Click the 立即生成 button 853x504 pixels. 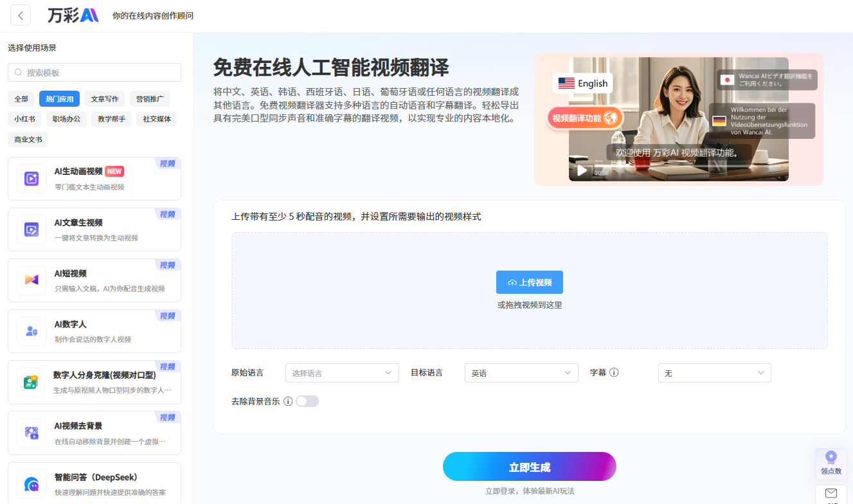530,467
